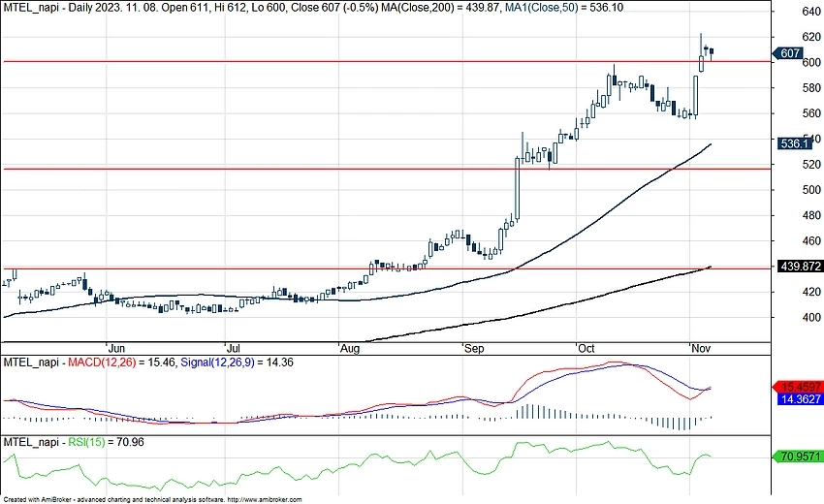Click the 536.1 moving average price tag
The image size is (824, 504).
(790, 143)
